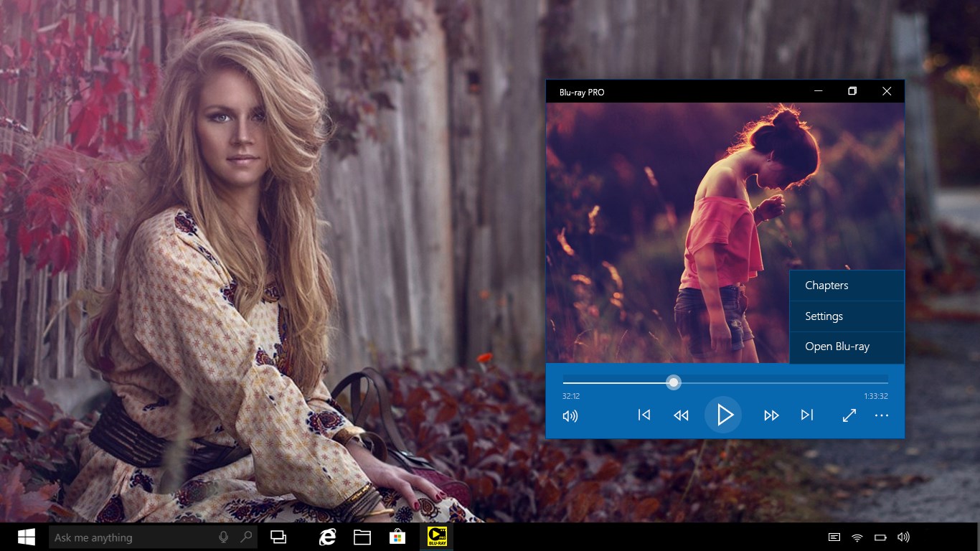Click the Play button in Blu-ray PRO
The width and height of the screenshot is (980, 551).
click(x=723, y=415)
